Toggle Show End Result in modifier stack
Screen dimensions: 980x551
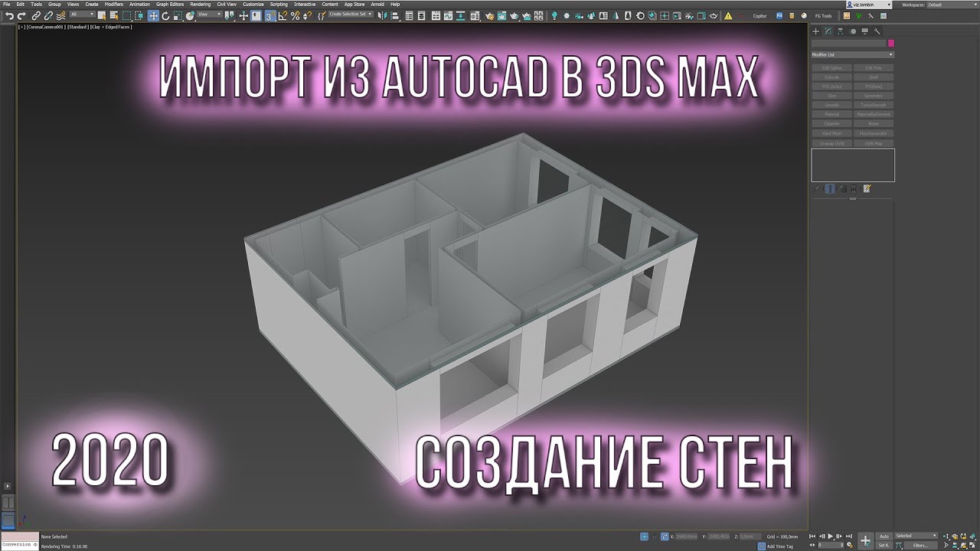coord(830,188)
